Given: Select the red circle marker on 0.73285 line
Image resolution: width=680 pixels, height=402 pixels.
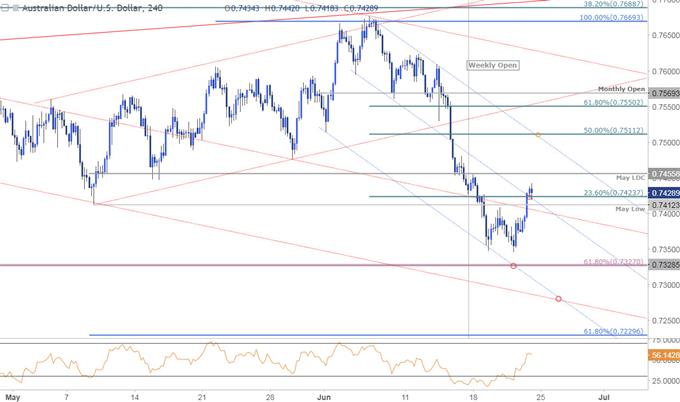Looking at the screenshot, I should click(x=513, y=266).
